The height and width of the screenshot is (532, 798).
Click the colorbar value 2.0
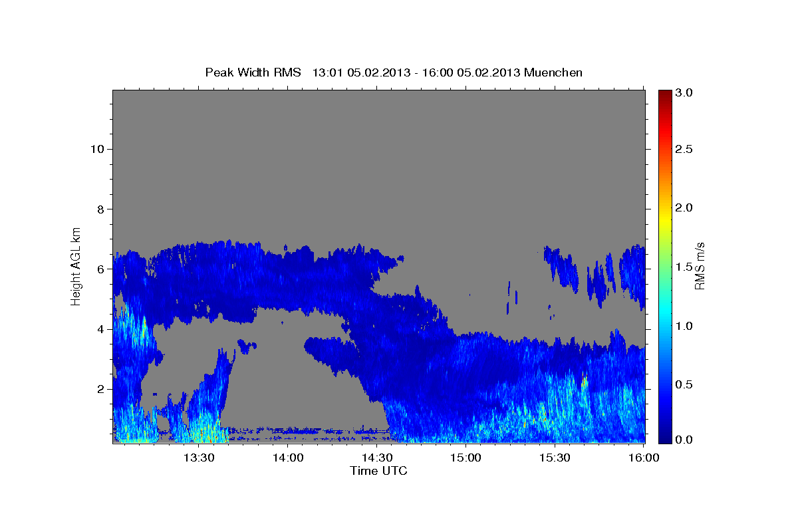click(x=684, y=207)
